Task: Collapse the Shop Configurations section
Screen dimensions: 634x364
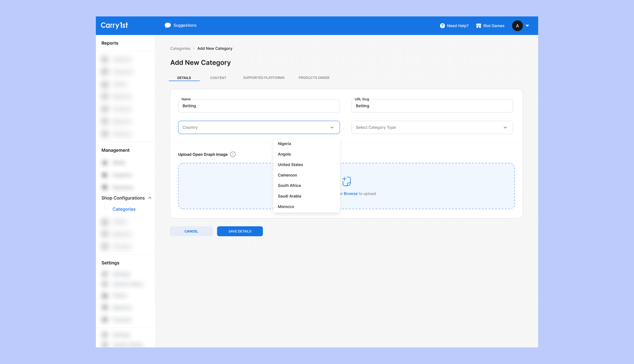Action: pyautogui.click(x=150, y=198)
